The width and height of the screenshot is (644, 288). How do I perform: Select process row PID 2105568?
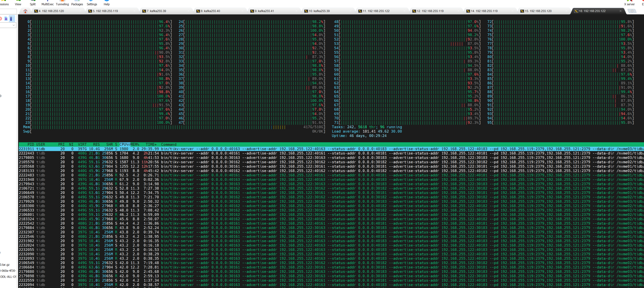click(x=331, y=166)
